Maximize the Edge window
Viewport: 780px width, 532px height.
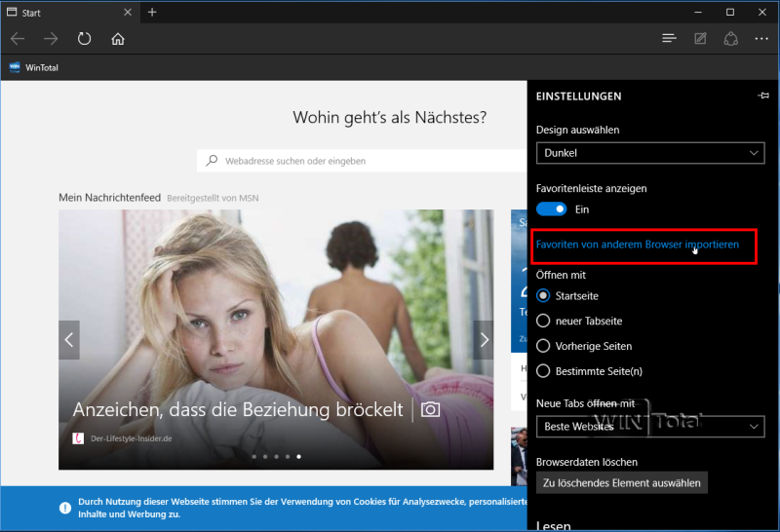point(729,12)
